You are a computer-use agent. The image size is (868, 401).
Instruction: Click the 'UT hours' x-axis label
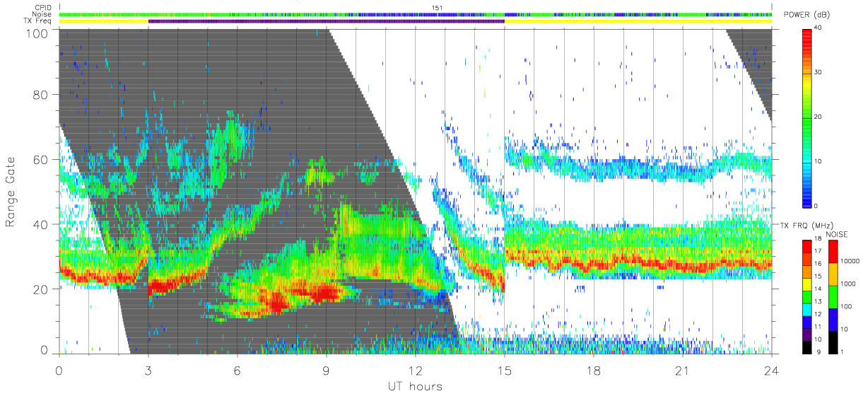tap(415, 386)
